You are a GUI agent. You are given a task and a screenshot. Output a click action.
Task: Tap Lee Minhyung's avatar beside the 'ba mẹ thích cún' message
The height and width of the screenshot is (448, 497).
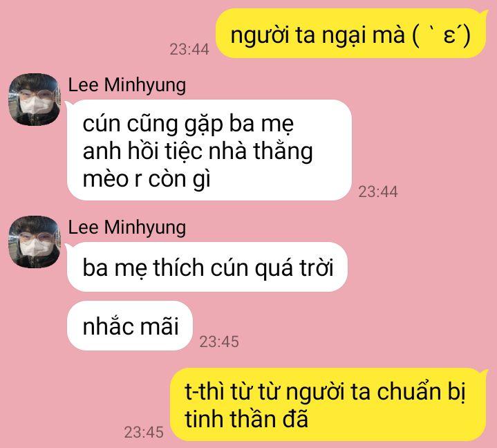35,241
